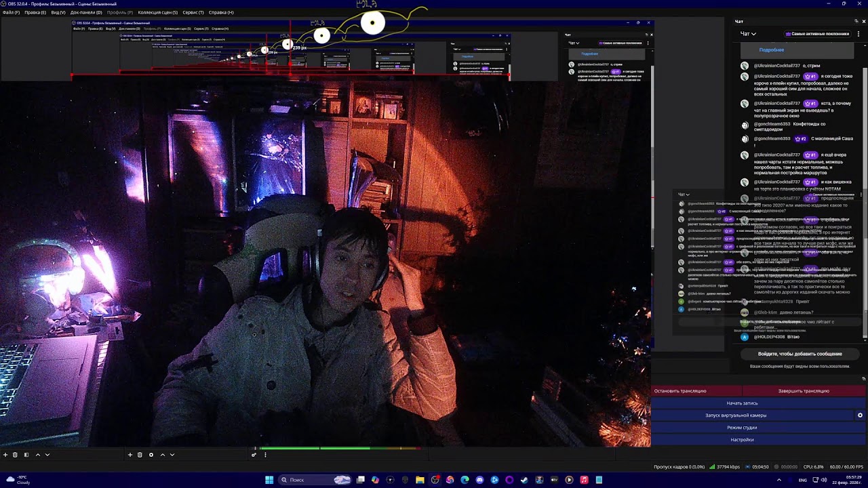Open virtual camera settings gear icon

(860, 415)
